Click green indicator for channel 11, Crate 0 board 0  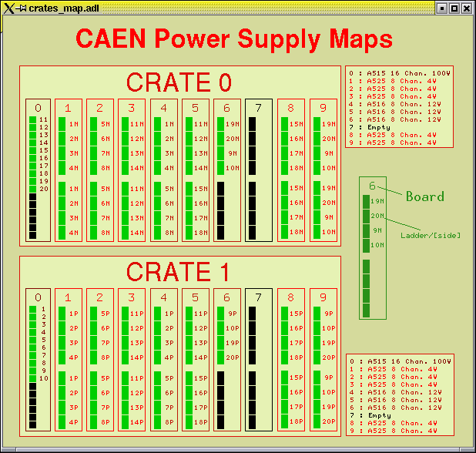33,119
